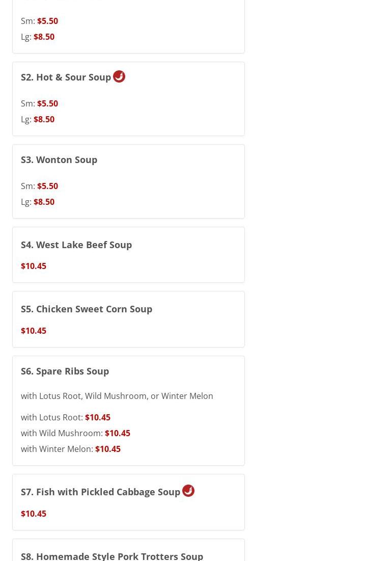Screen dimensions: 392x561
Task: Open the S3. Wonton Soup menu item
Action: coord(59,160)
